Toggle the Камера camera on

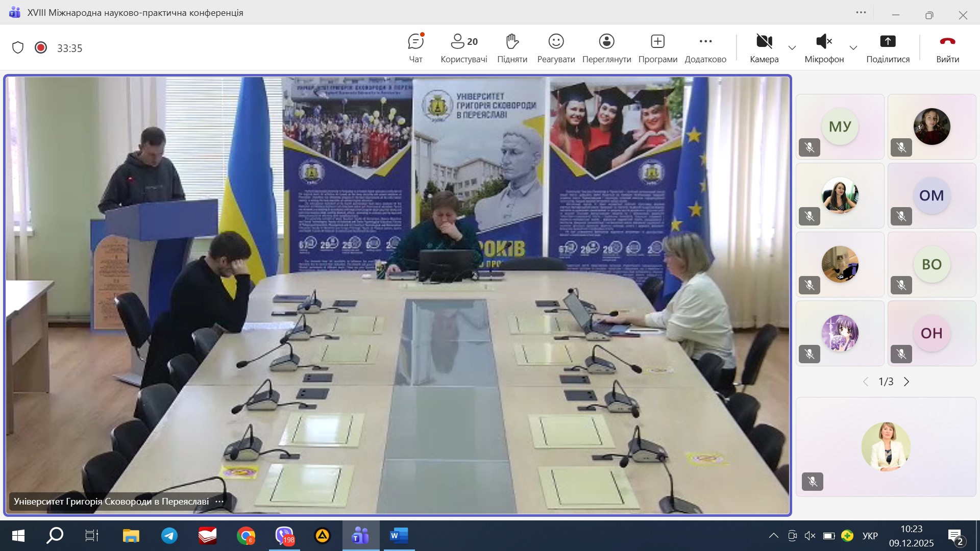tap(764, 48)
